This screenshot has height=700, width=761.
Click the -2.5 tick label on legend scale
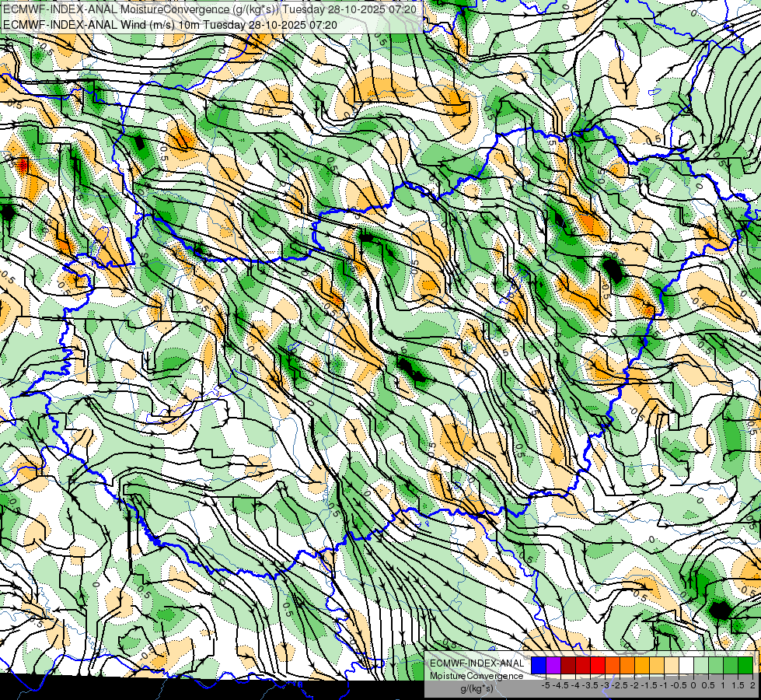[620, 685]
